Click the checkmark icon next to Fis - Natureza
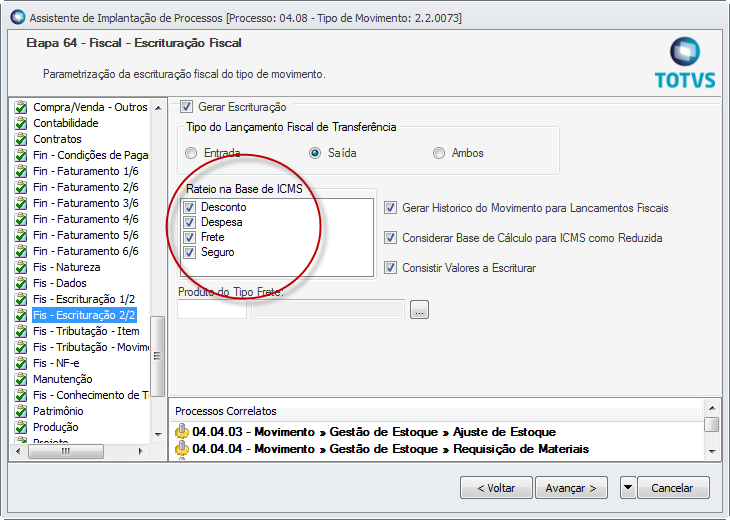Viewport: 730px width, 520px height. (20, 267)
